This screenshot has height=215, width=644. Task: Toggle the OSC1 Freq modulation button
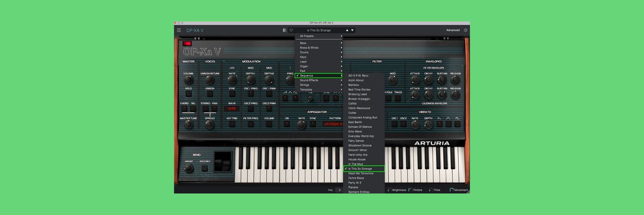(x=251, y=94)
